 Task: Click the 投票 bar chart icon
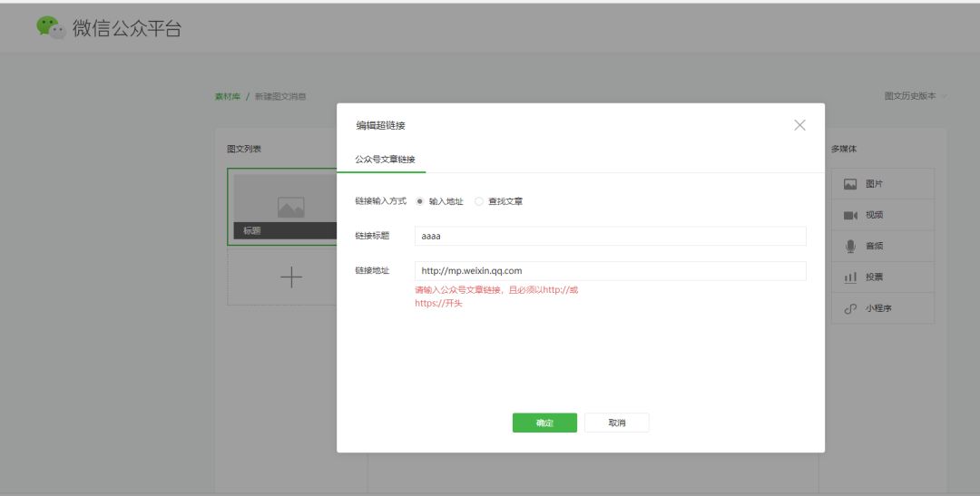coord(850,277)
